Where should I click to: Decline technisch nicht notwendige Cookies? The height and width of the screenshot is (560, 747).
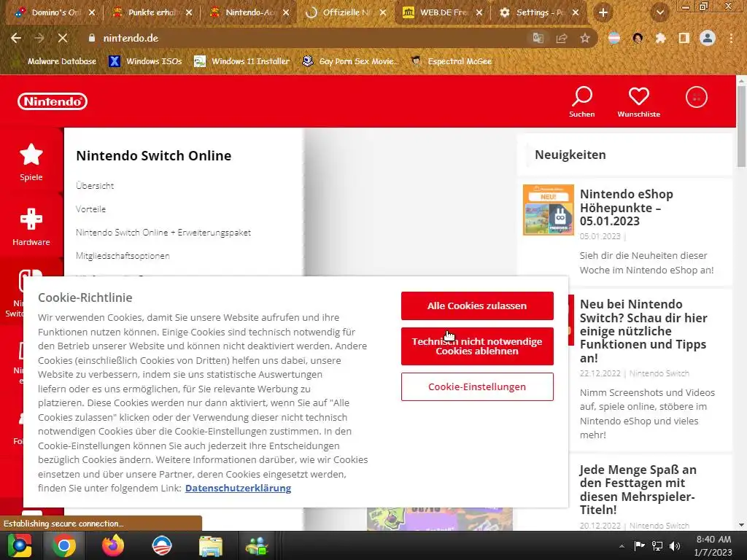tap(477, 346)
